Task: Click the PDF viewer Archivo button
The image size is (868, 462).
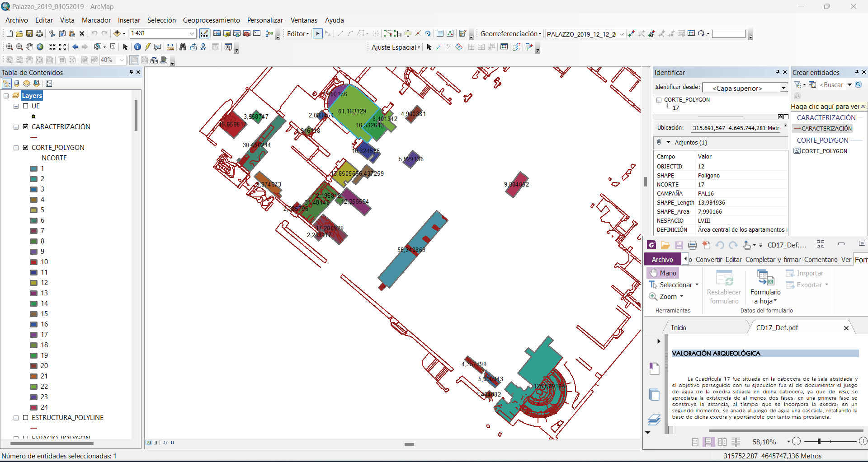Action: (662, 259)
